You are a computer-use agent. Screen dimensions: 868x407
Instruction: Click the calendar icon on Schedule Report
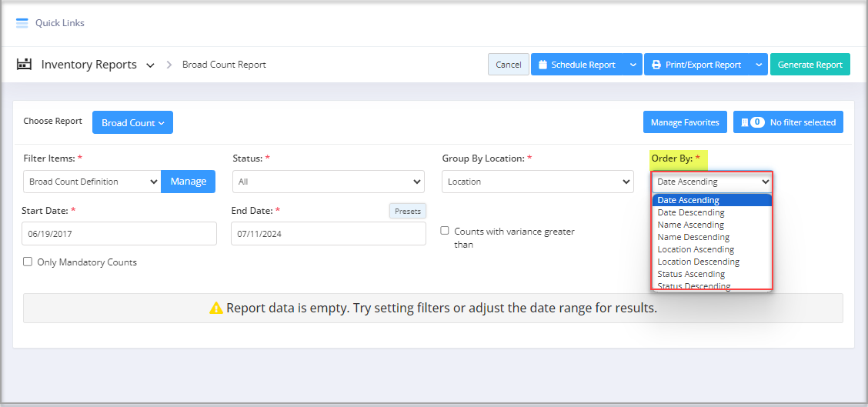click(542, 65)
